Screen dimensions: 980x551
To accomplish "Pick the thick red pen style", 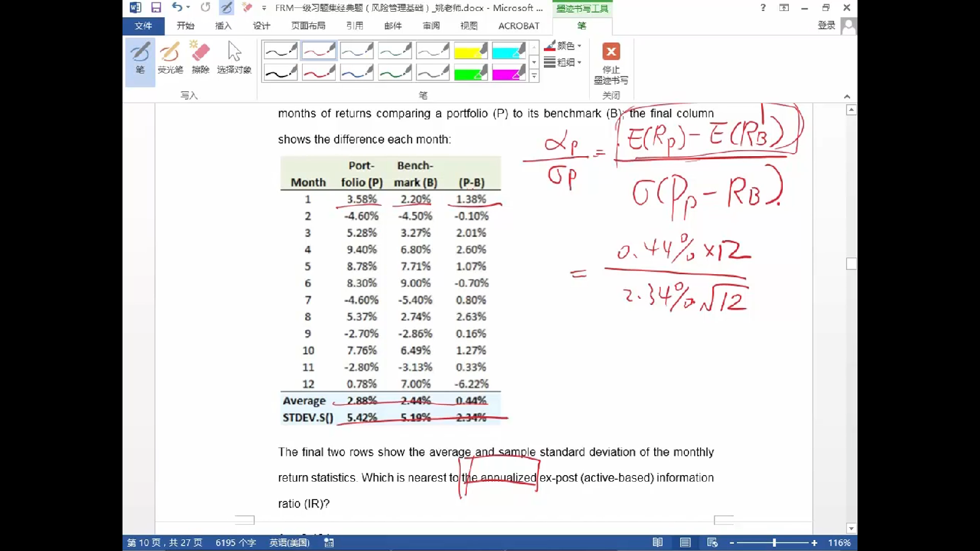I will (x=318, y=72).
